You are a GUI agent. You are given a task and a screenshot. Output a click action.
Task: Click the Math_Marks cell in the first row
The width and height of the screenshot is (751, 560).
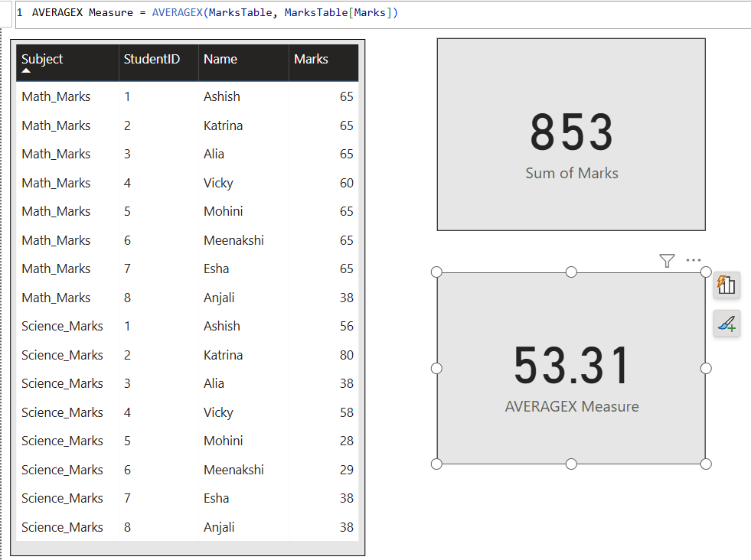click(55, 96)
